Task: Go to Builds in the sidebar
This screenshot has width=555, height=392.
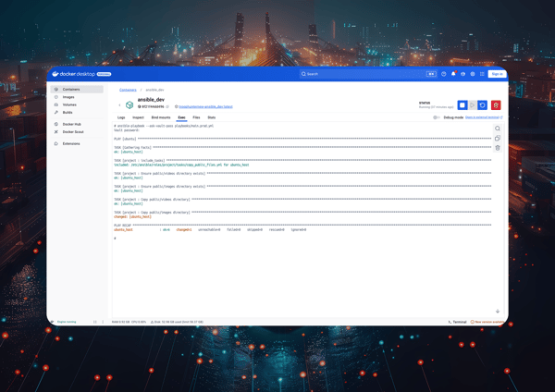Action: point(68,112)
